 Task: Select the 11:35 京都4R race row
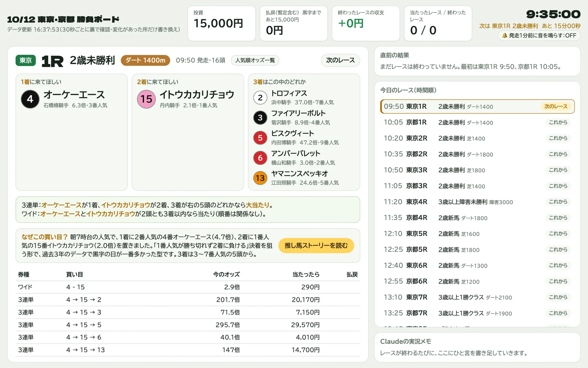tap(477, 218)
